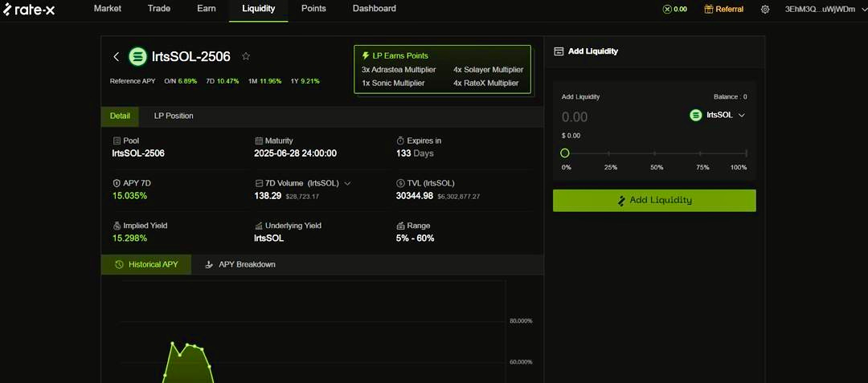Click the LP Earns Points lightning icon
The height and width of the screenshot is (383, 868).
[x=366, y=56]
